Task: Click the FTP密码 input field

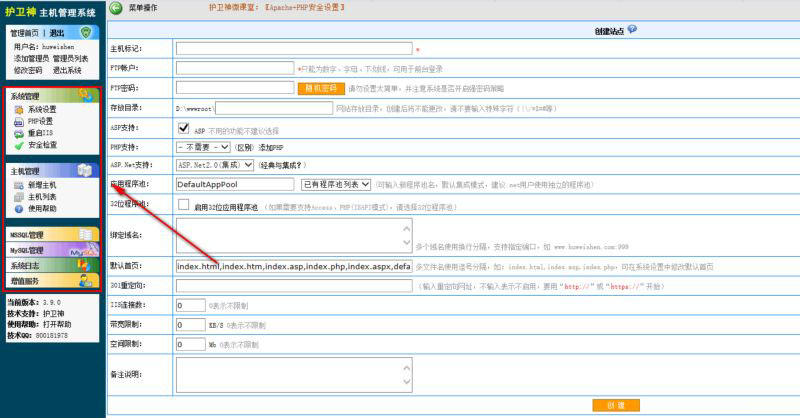Action: 235,88
